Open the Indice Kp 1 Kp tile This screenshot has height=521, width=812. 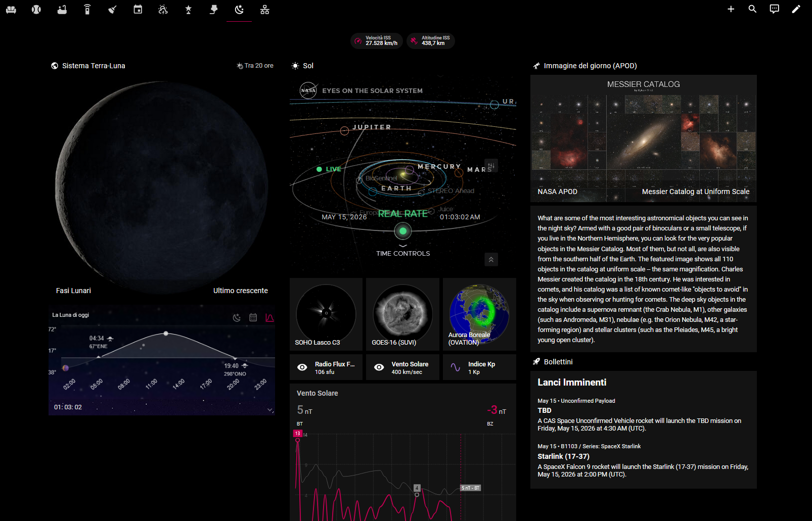pos(479,367)
